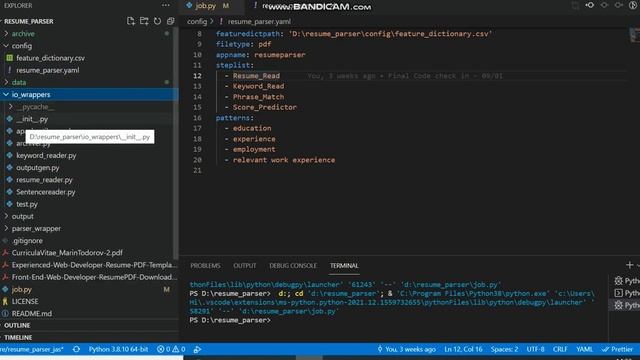Viewport: 640px width, 360px height.
Task: Click the Prettier status bar item
Action: (x=617, y=349)
